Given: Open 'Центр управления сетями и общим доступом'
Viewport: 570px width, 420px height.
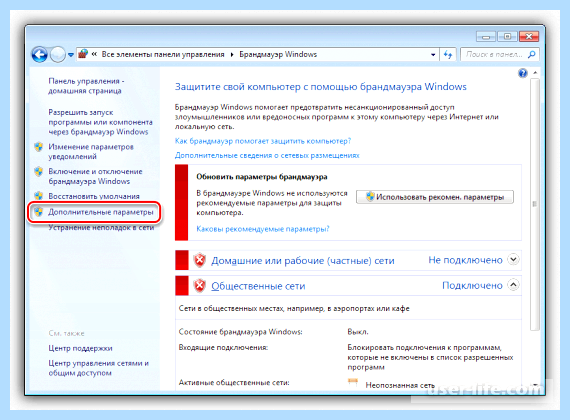Looking at the screenshot, I should click(x=99, y=368).
